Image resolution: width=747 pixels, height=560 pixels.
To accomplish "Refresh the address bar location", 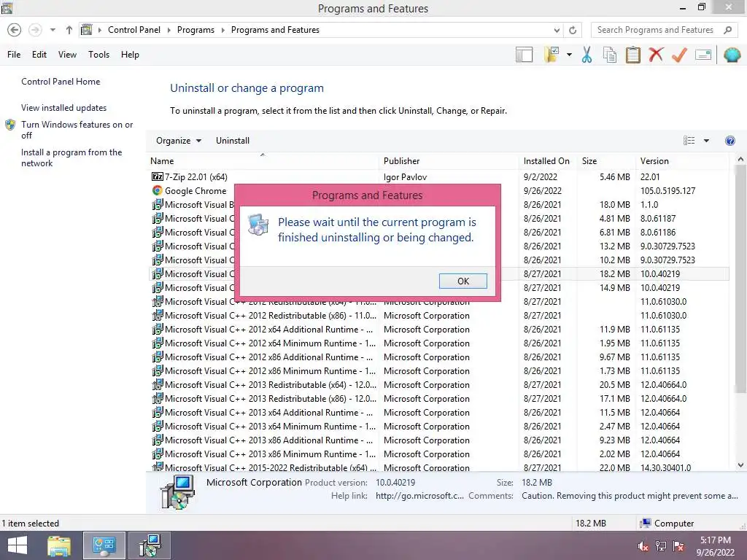I will [573, 30].
